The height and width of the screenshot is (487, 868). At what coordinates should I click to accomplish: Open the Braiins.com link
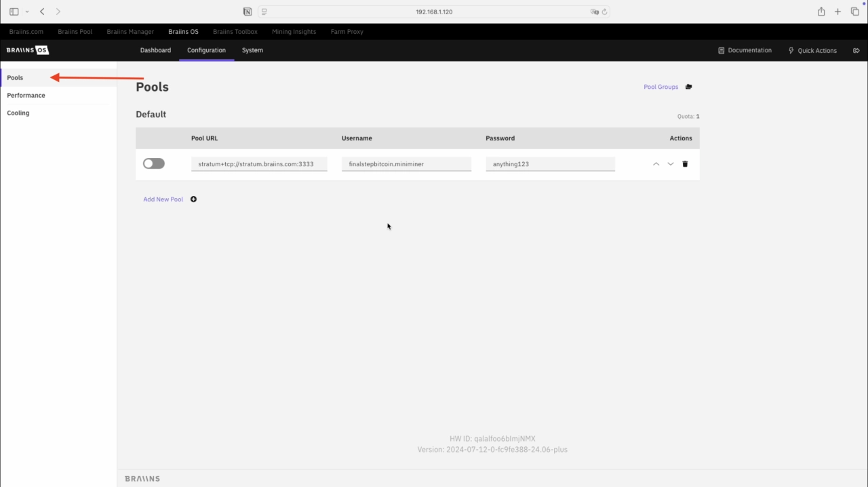[x=26, y=32]
